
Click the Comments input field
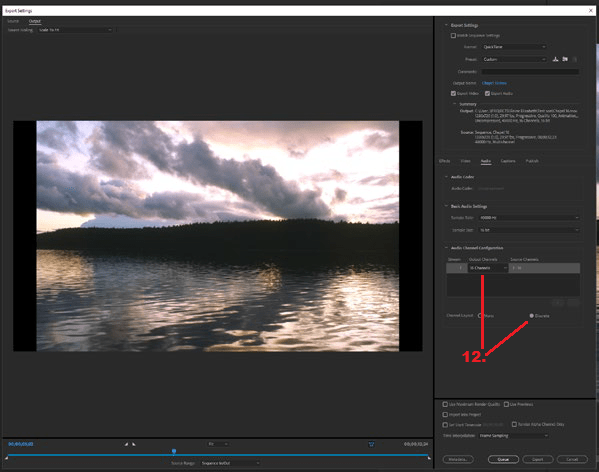(x=530, y=71)
